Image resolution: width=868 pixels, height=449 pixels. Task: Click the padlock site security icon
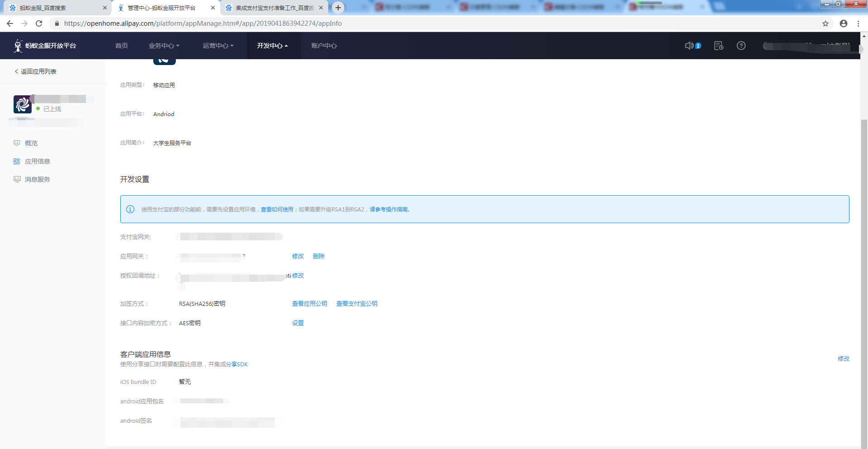click(x=57, y=23)
